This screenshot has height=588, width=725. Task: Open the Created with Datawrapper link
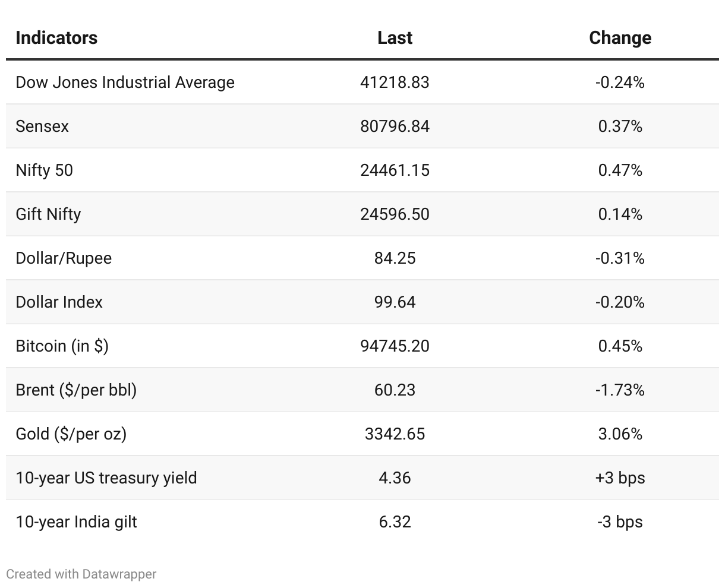(81, 574)
